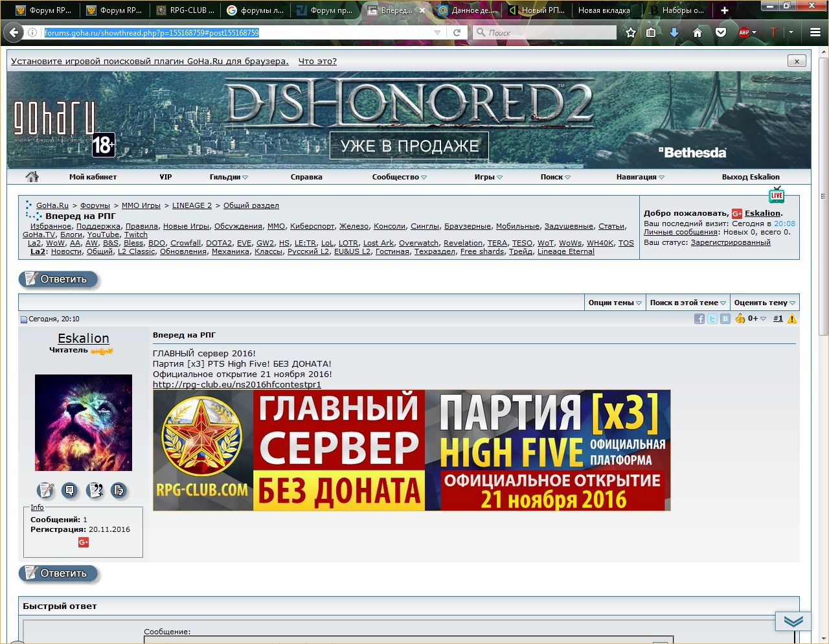Click the notepad icon under Eskalion's avatar

click(45, 490)
